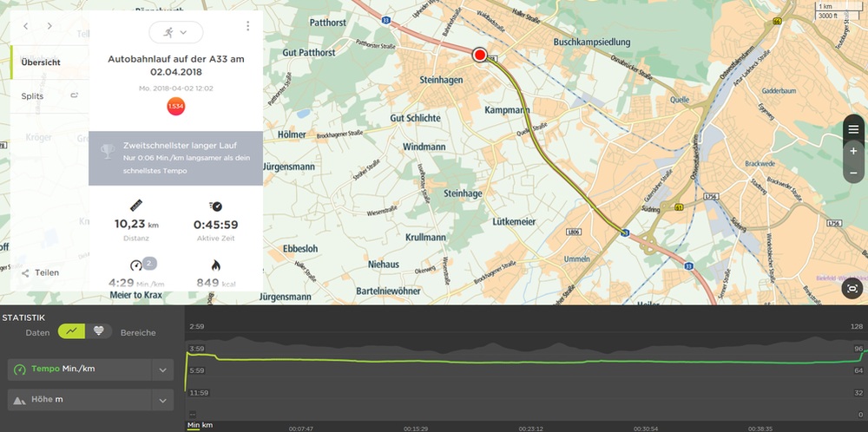This screenshot has width=868, height=432.
Task: Switch statistics to heart rate zones view
Action: coord(98,331)
